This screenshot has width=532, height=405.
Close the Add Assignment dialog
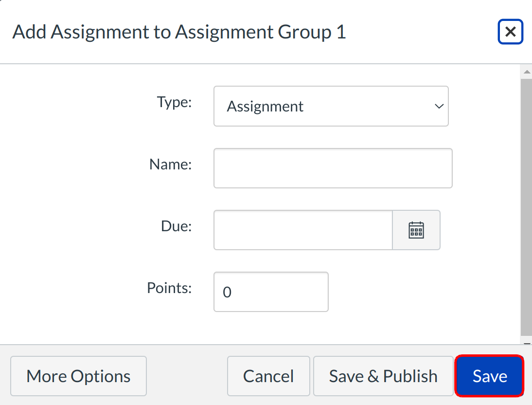point(510,32)
